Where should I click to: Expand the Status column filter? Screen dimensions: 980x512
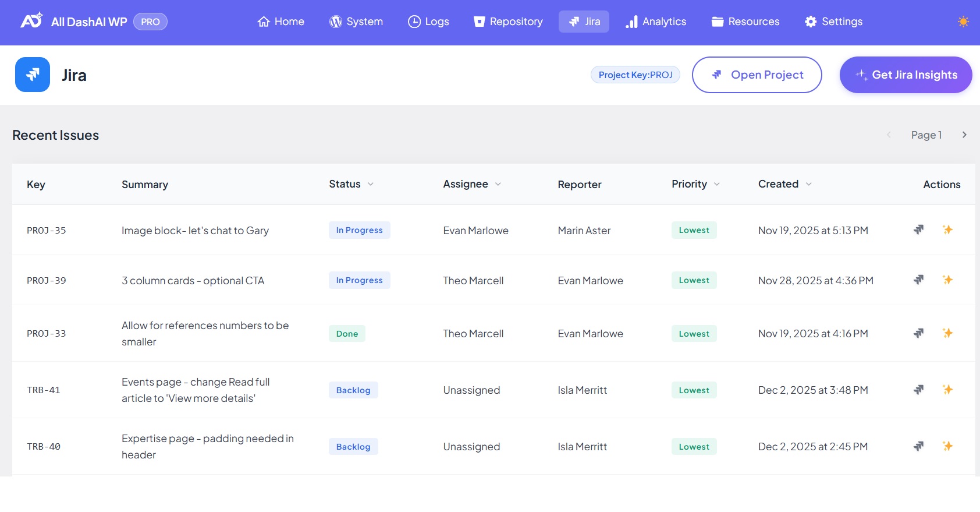(x=370, y=184)
